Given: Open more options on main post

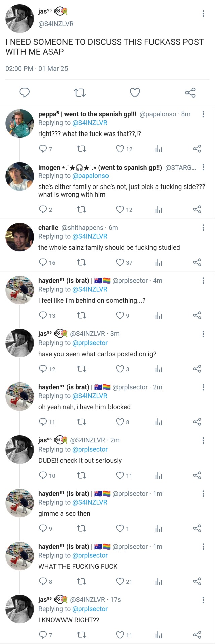Looking at the screenshot, I should point(203,14).
